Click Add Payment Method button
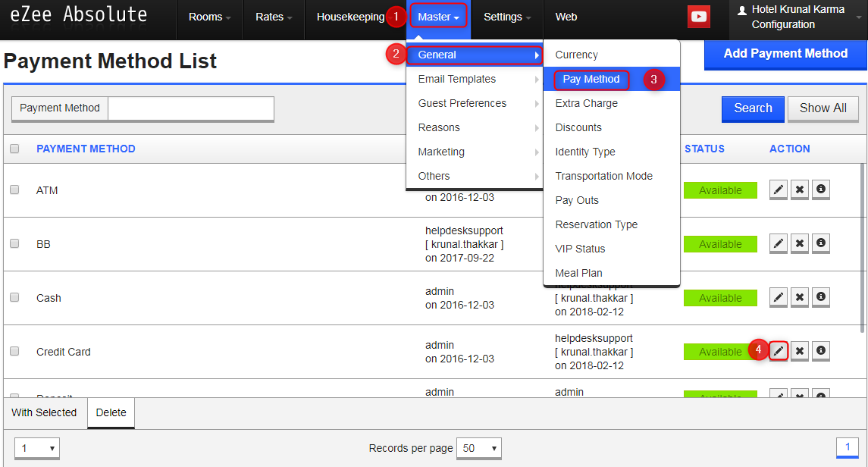Viewport: 868px width, 467px height. pyautogui.click(x=785, y=55)
